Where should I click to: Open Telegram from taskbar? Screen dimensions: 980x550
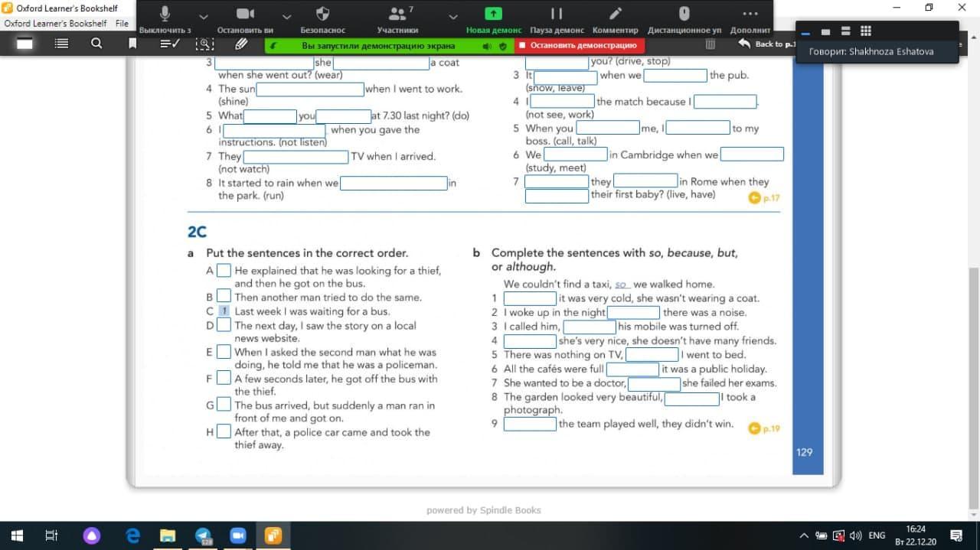[x=204, y=535]
